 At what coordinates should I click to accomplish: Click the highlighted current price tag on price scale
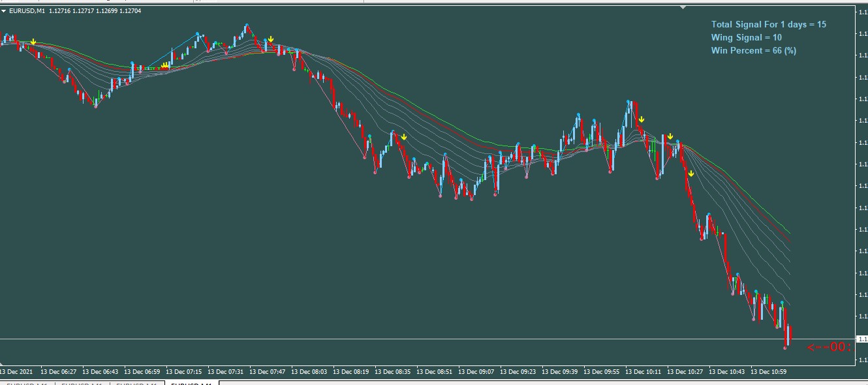(863, 339)
